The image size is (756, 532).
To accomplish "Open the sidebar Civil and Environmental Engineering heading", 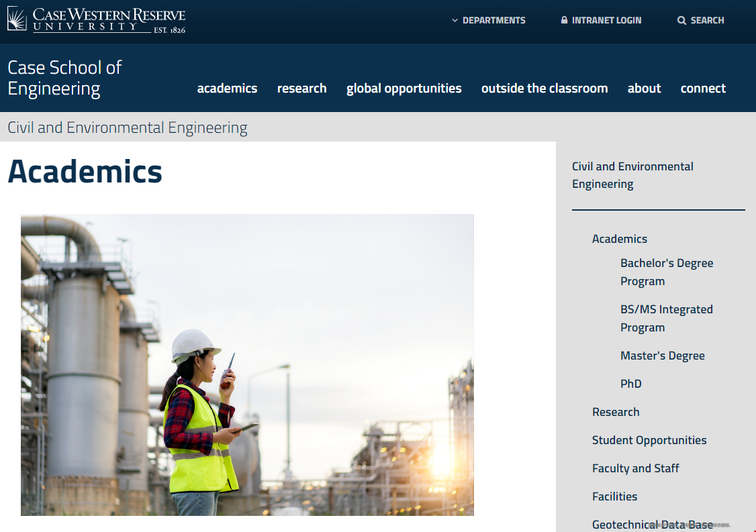I will pos(632,175).
